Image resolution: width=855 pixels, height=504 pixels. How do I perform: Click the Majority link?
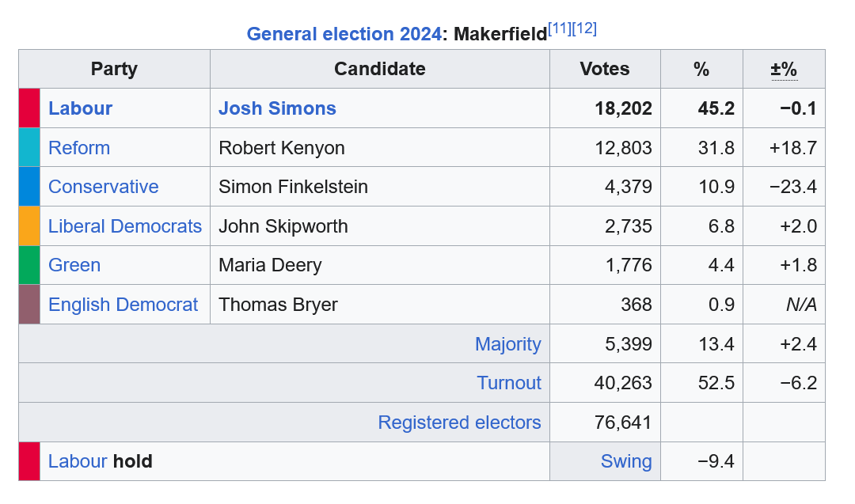pyautogui.click(x=508, y=344)
